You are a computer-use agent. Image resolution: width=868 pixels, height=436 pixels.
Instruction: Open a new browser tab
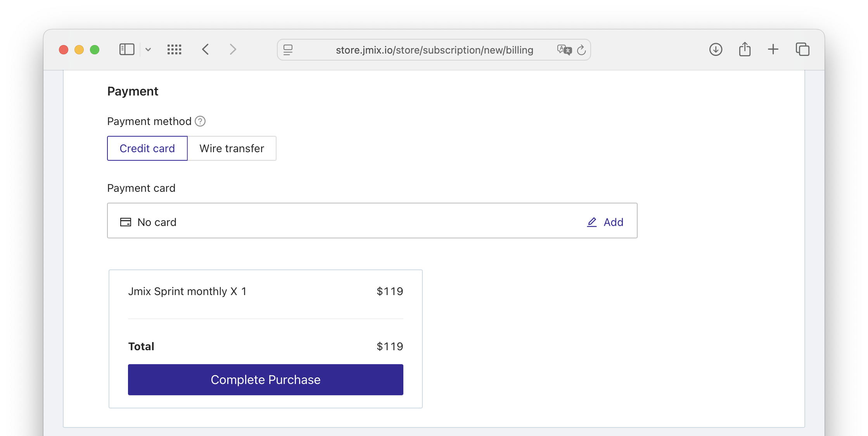pos(773,49)
